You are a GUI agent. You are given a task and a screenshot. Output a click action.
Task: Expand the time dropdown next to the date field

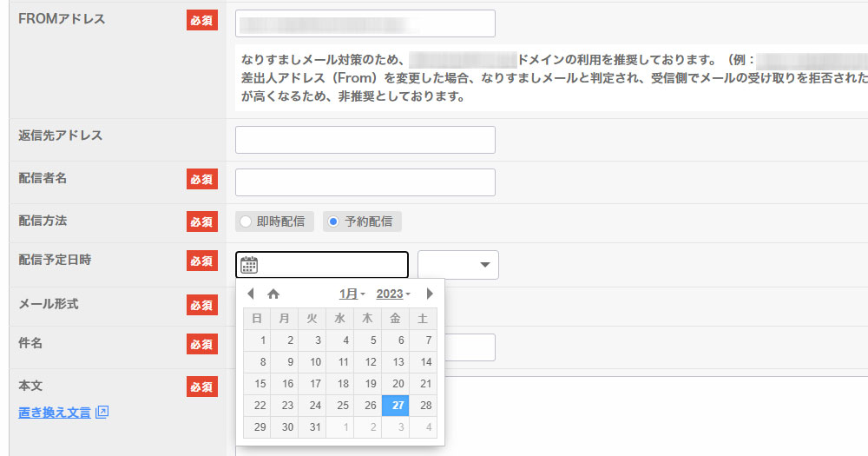click(x=458, y=265)
